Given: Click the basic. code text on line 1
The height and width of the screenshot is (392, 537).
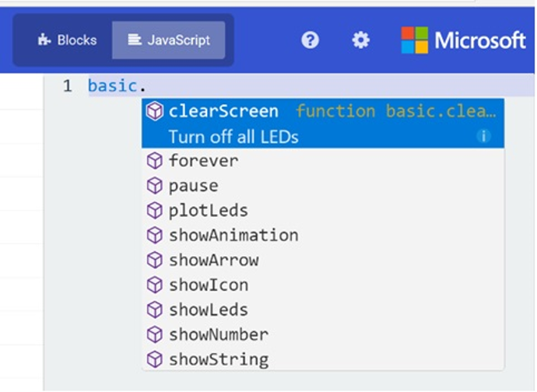Looking at the screenshot, I should 117,86.
